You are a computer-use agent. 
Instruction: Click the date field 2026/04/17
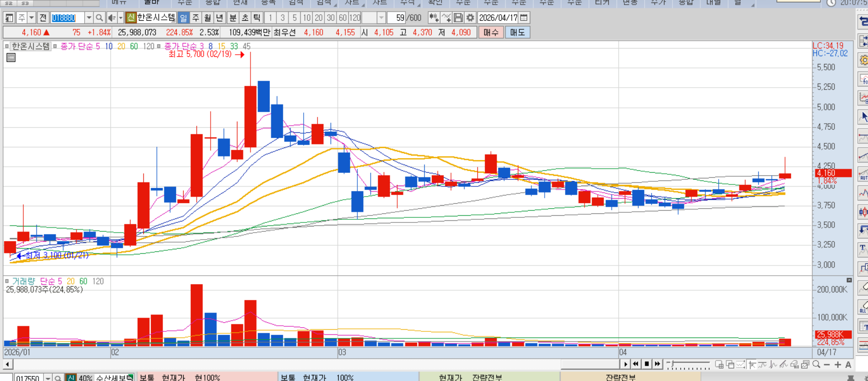tap(498, 18)
